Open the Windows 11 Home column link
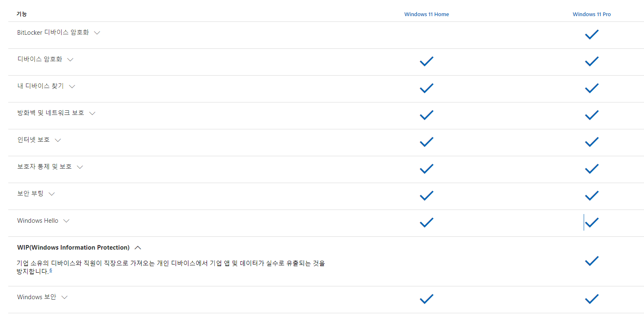 (x=426, y=14)
